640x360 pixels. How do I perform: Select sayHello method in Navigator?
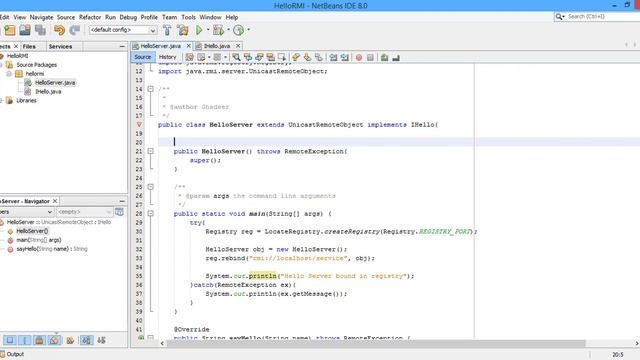(x=52, y=249)
